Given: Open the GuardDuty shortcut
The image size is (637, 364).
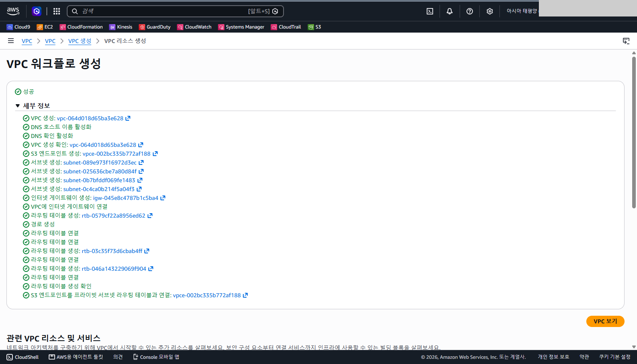Looking at the screenshot, I should (x=154, y=27).
